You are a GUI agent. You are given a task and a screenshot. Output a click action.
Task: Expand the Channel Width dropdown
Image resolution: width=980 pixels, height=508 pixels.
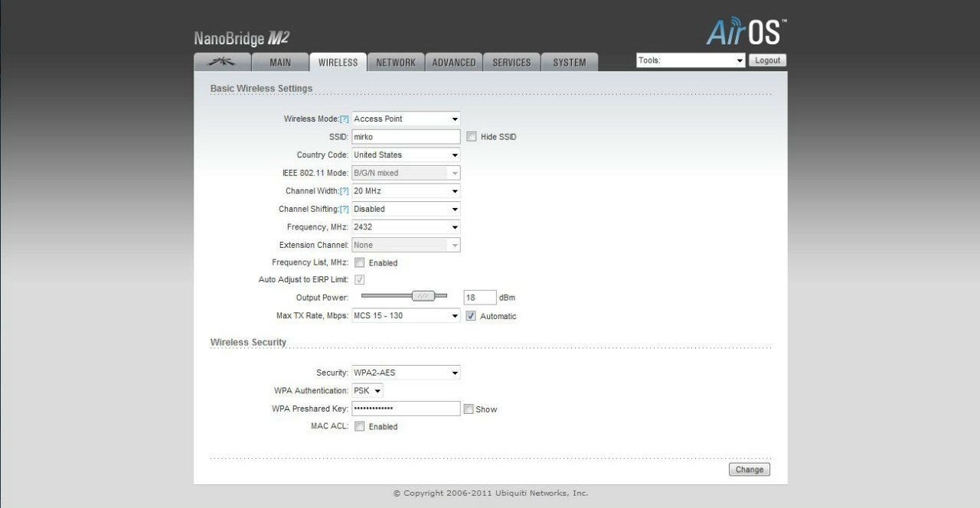point(406,190)
